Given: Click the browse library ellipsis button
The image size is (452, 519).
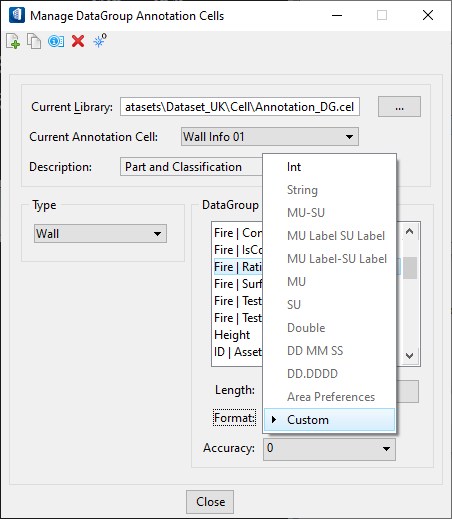Looking at the screenshot, I should point(399,107).
